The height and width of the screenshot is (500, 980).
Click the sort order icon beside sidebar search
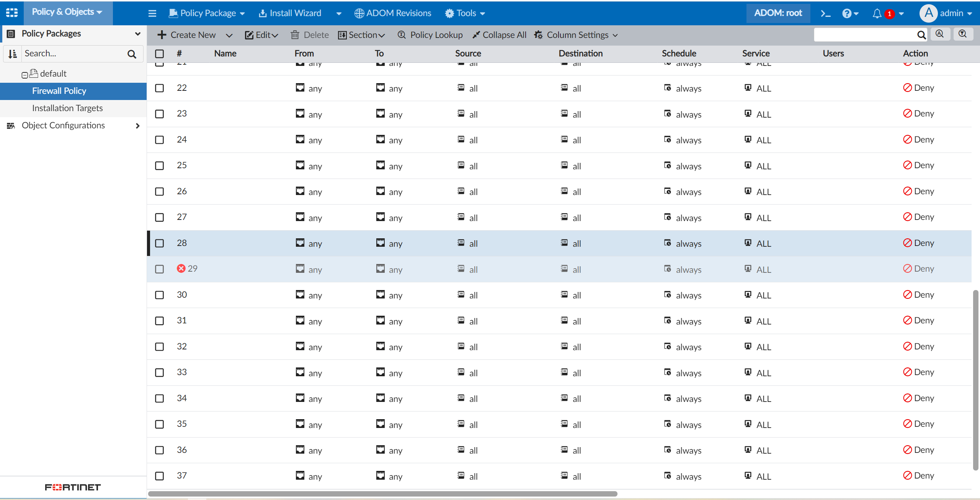pos(13,54)
